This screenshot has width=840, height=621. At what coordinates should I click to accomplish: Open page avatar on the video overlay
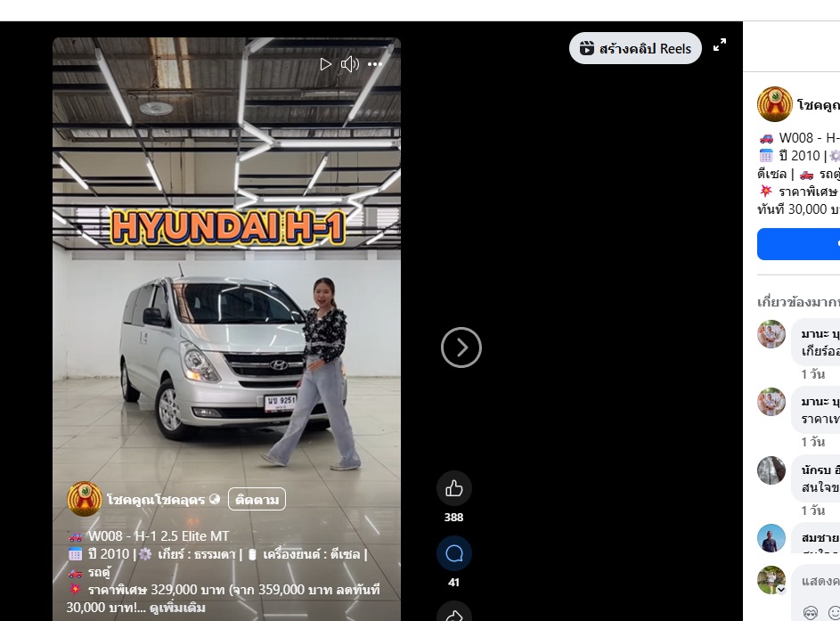(x=85, y=499)
